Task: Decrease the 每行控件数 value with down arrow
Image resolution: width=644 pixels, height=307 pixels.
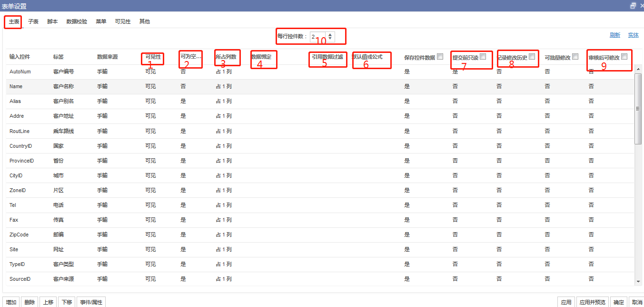Action: (x=330, y=39)
